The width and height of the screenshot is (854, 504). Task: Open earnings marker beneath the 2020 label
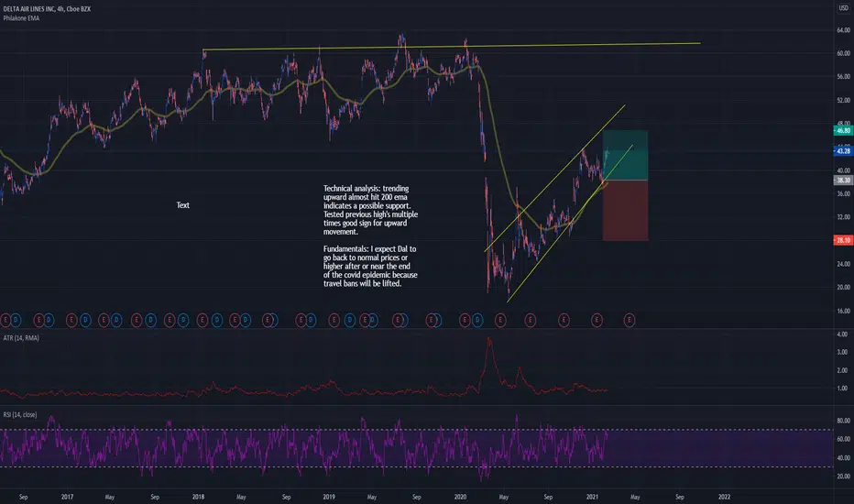click(465, 320)
